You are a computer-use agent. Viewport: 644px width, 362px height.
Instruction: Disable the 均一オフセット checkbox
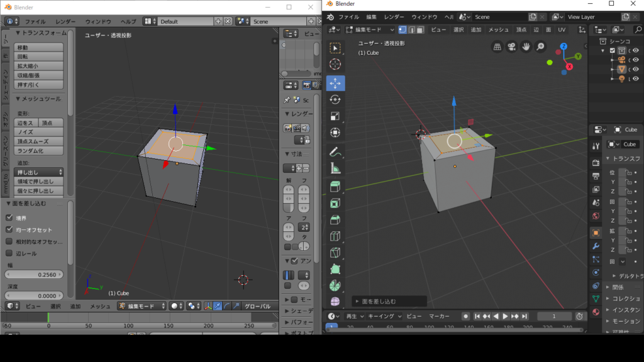9,229
